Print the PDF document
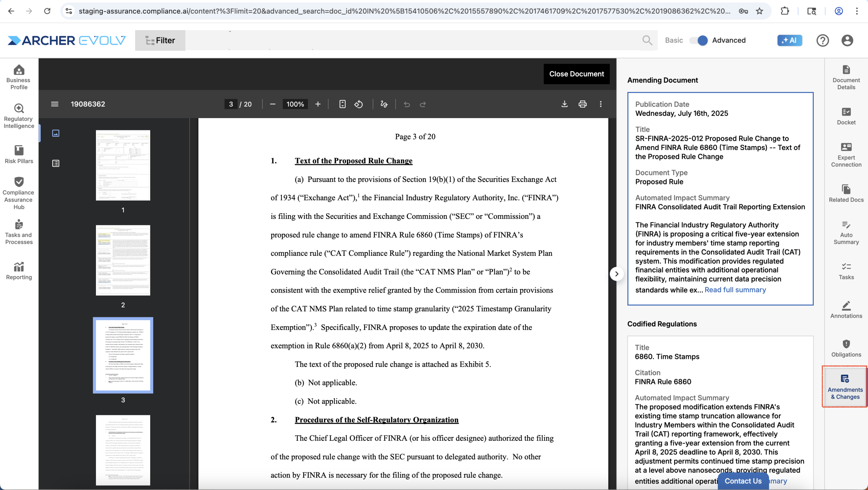Viewport: 868px width, 490px height. pyautogui.click(x=583, y=104)
